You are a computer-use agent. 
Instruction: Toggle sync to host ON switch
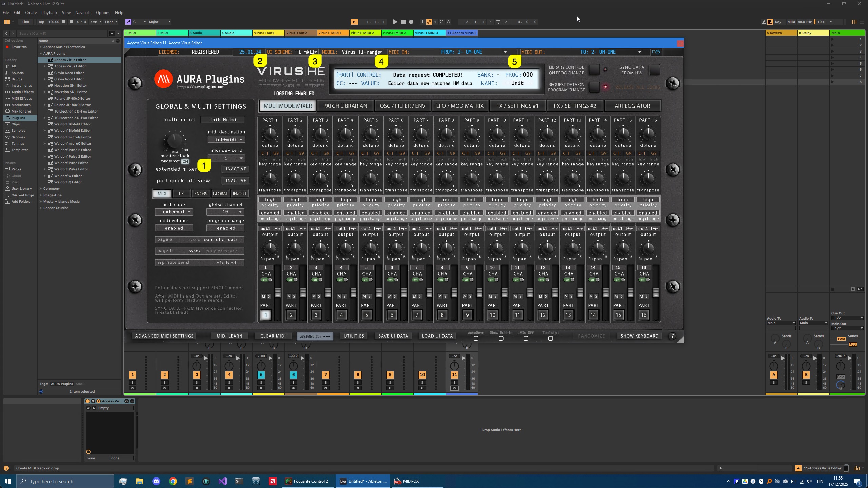[x=185, y=161]
